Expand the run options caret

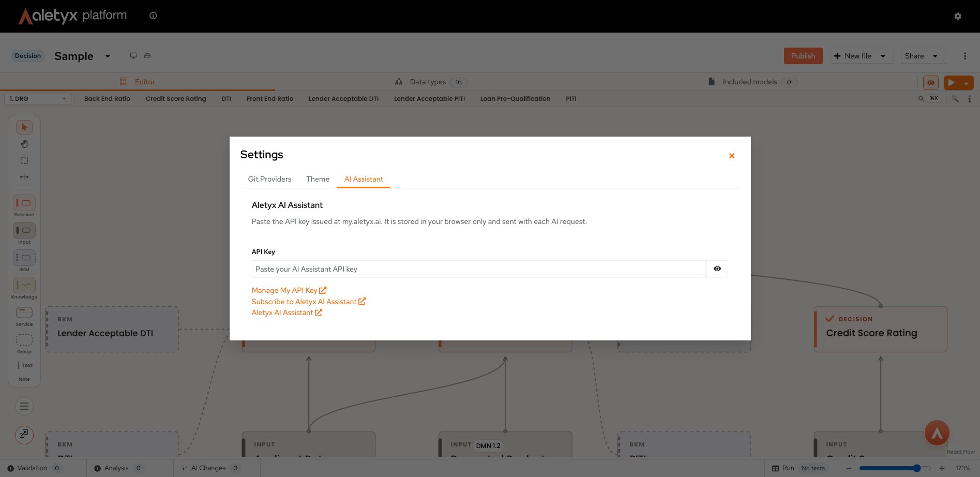click(x=966, y=83)
